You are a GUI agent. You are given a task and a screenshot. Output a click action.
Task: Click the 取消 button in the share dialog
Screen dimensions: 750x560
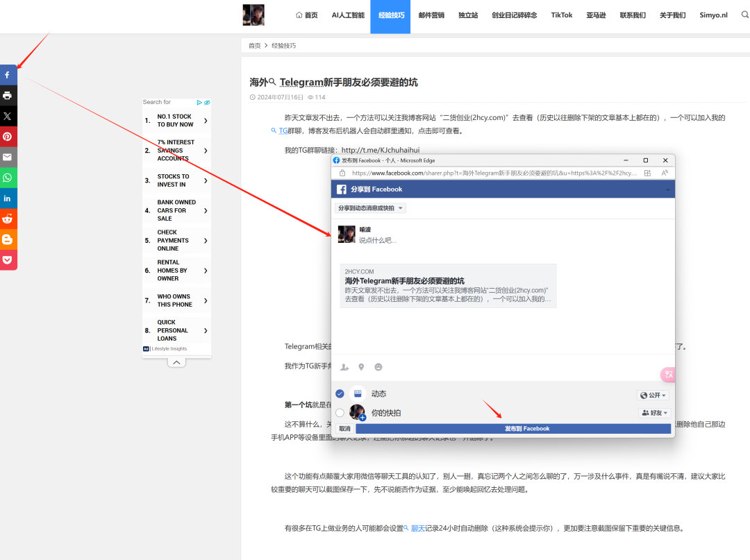[x=345, y=429]
